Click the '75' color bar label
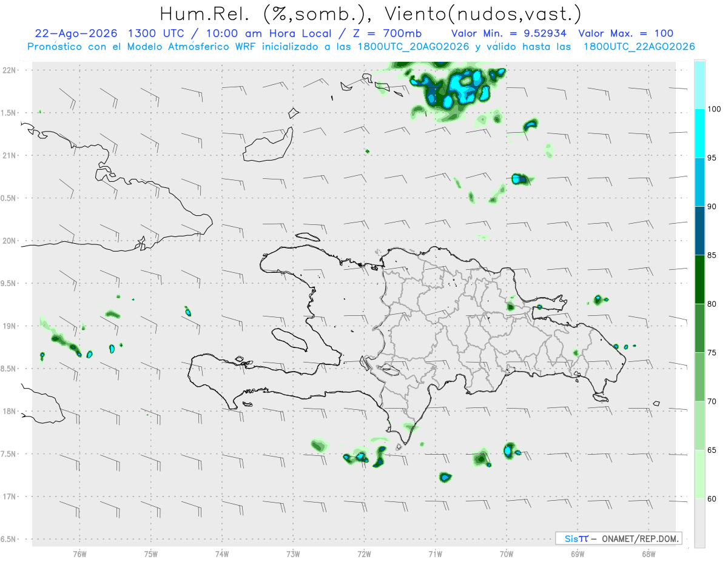Image resolution: width=728 pixels, height=562 pixels. (713, 353)
